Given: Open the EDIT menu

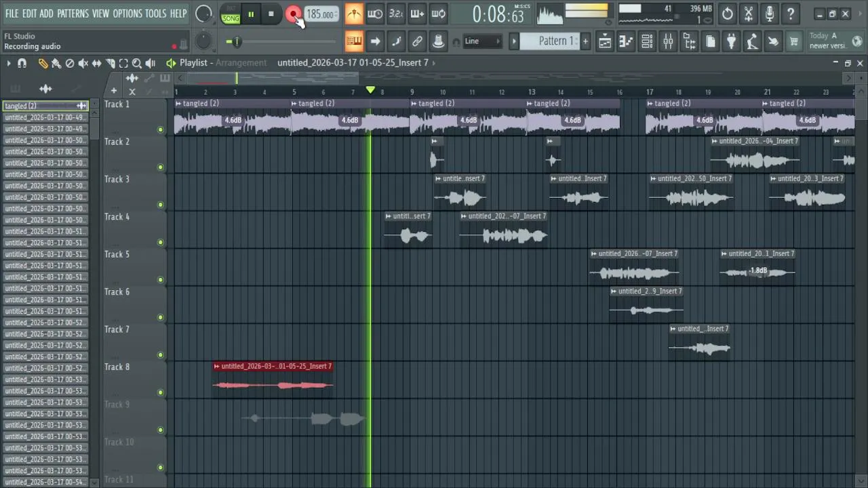Looking at the screenshot, I should pyautogui.click(x=29, y=14).
